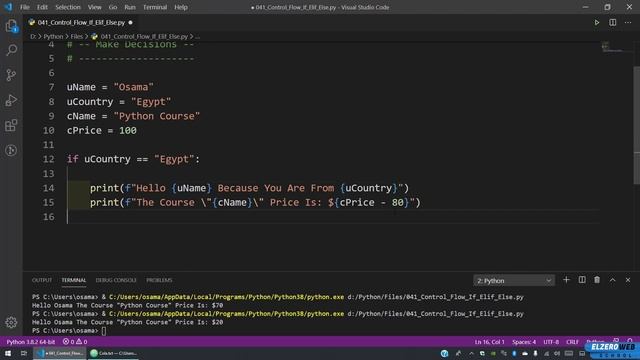This screenshot has height=360, width=640.
Task: Click the 'UTF-8' encoding selector
Action: [x=551, y=342]
